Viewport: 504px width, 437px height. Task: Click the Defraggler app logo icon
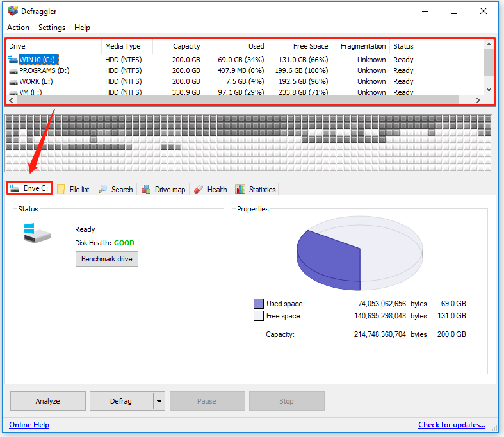coord(13,11)
